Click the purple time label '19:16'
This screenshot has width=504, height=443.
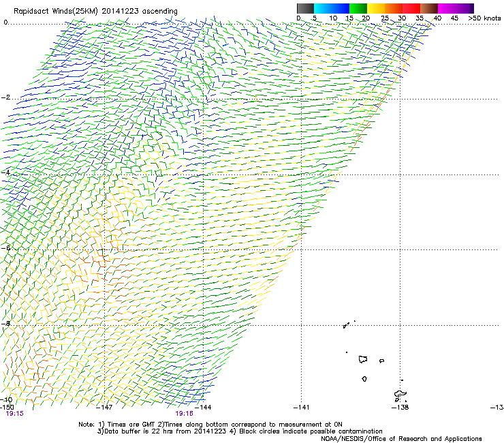click(184, 414)
